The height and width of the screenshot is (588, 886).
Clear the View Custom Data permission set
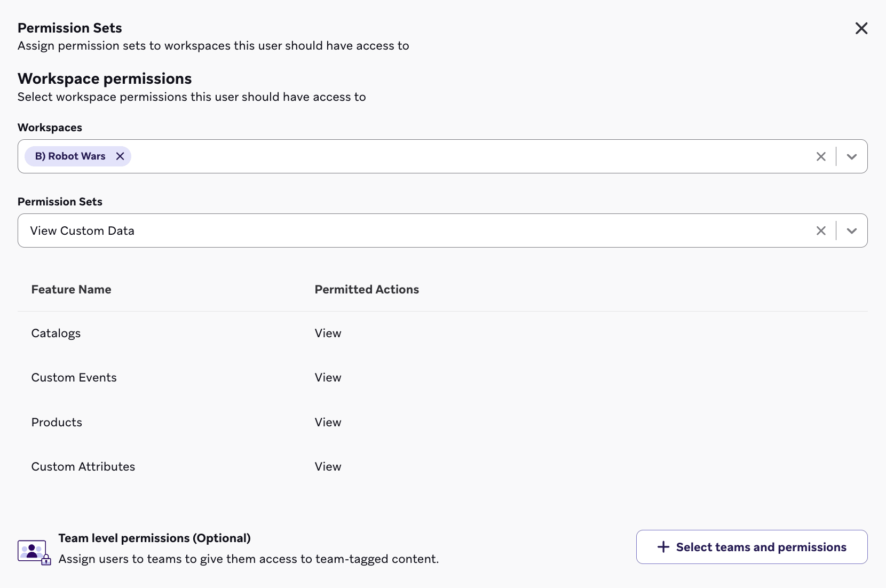[821, 231]
